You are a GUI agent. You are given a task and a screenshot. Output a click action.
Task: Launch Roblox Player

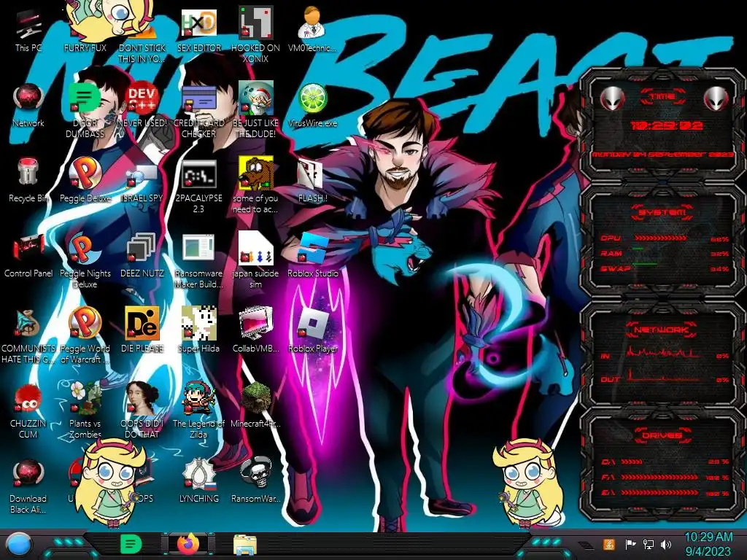[x=313, y=331]
